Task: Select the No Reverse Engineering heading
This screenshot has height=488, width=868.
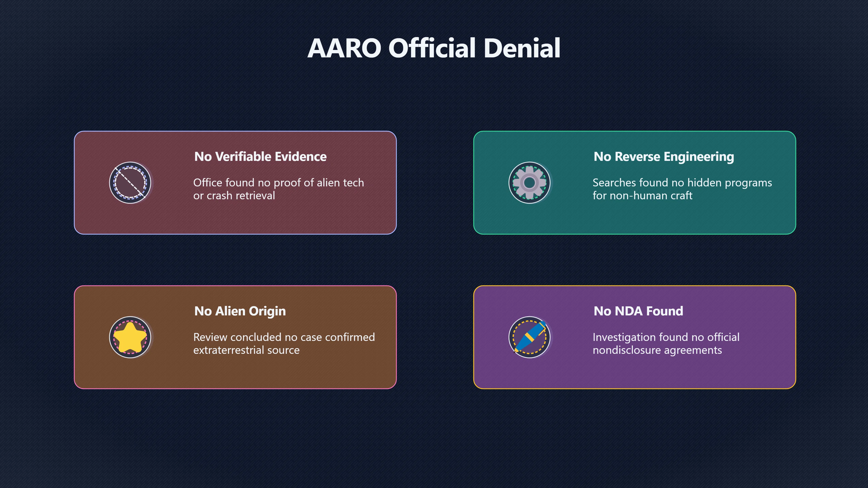Action: pyautogui.click(x=664, y=157)
